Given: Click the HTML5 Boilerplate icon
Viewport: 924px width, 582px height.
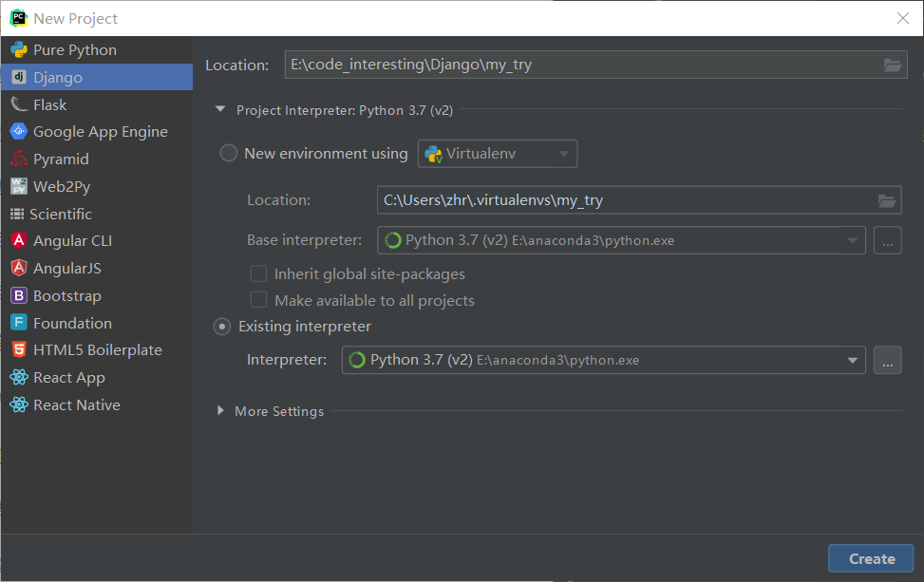Looking at the screenshot, I should tap(19, 350).
